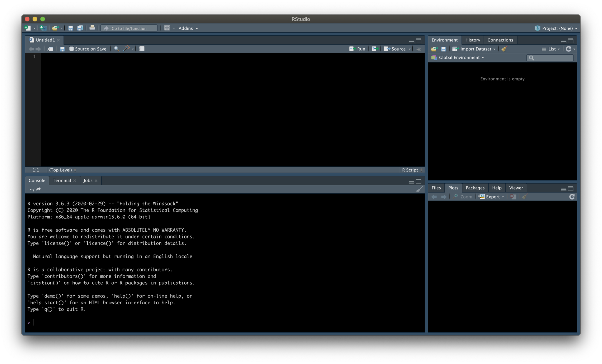Create a new project with the R icon
602x364 pixels.
(x=44, y=28)
